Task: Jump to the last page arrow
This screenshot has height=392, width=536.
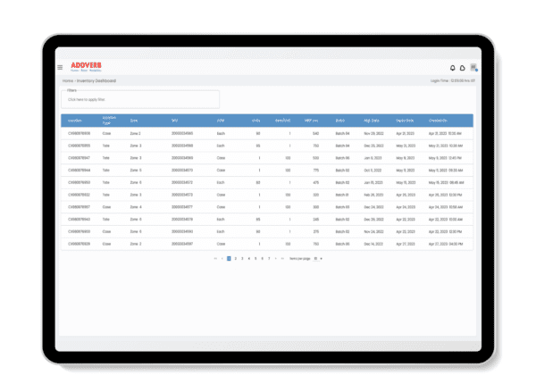Action: pyautogui.click(x=284, y=258)
